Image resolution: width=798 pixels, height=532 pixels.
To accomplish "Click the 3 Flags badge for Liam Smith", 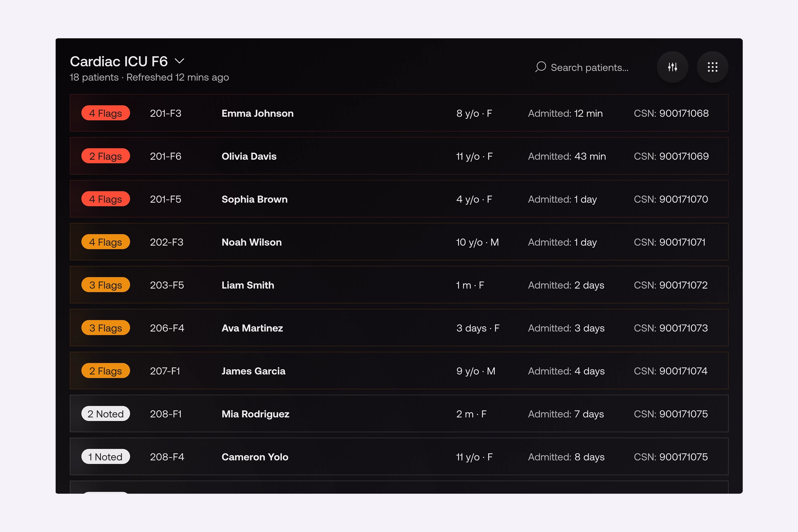I will pyautogui.click(x=106, y=285).
